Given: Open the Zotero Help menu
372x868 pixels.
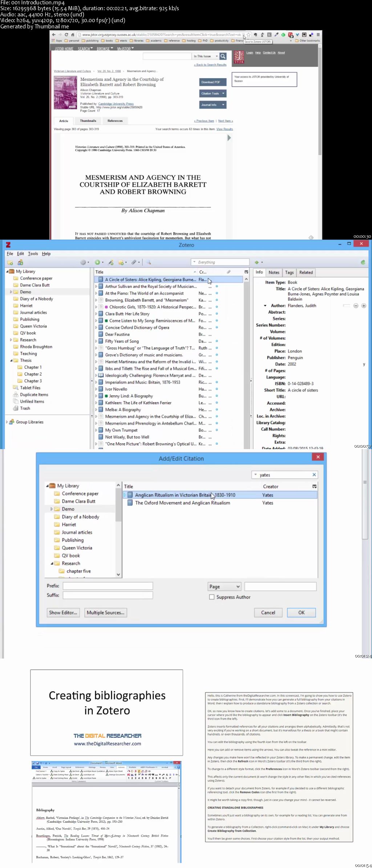Looking at the screenshot, I should [46, 254].
